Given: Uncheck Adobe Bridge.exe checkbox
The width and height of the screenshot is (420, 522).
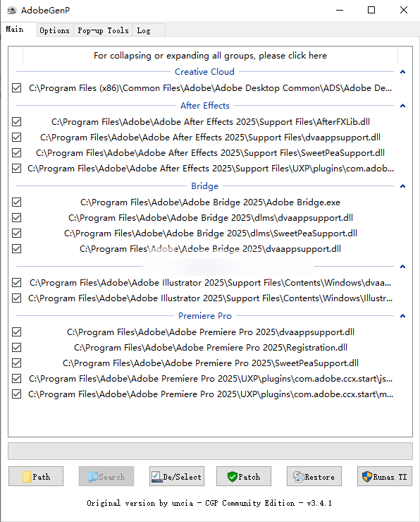Looking at the screenshot, I should 17,202.
